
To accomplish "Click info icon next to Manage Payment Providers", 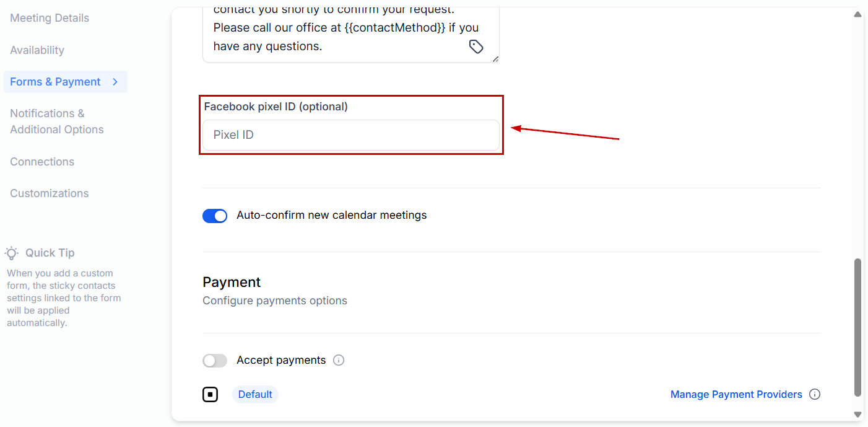I will (815, 394).
